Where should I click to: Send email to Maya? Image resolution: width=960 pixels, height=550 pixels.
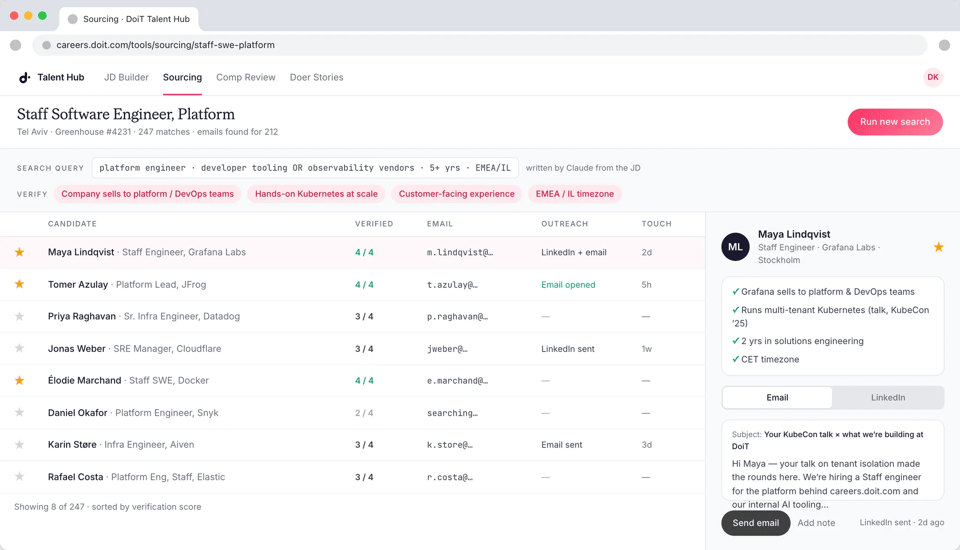tap(756, 523)
